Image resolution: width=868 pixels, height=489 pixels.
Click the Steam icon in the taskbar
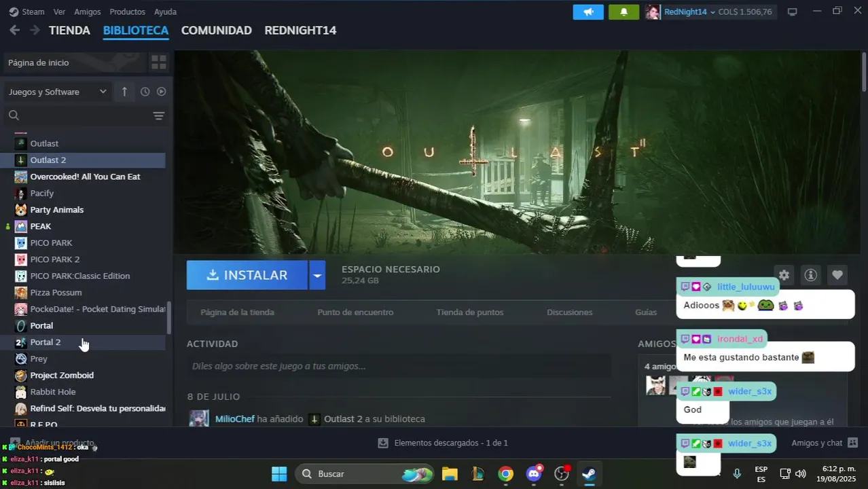[x=590, y=473]
